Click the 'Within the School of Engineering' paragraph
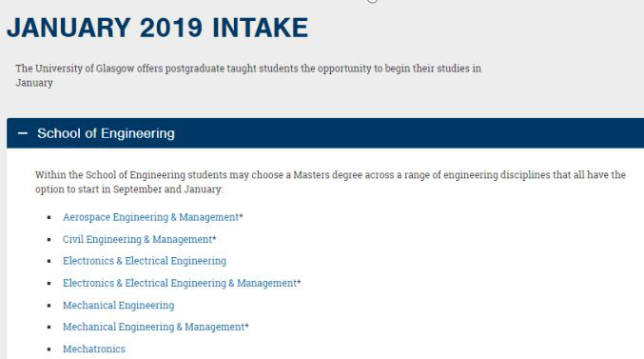Image resolution: width=644 pixels, height=359 pixels. pyautogui.click(x=330, y=182)
